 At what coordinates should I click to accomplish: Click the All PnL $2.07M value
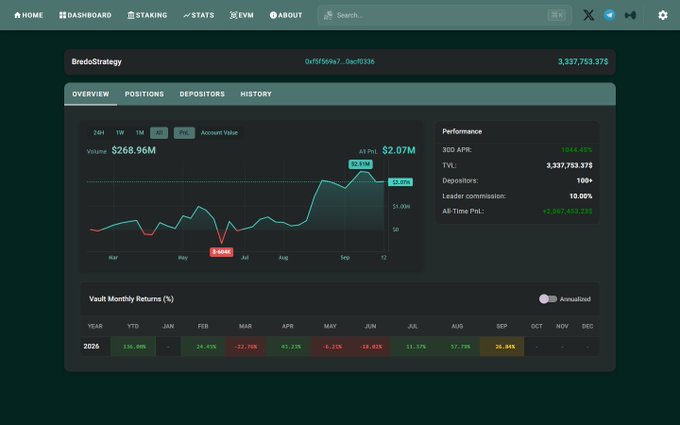click(x=399, y=150)
